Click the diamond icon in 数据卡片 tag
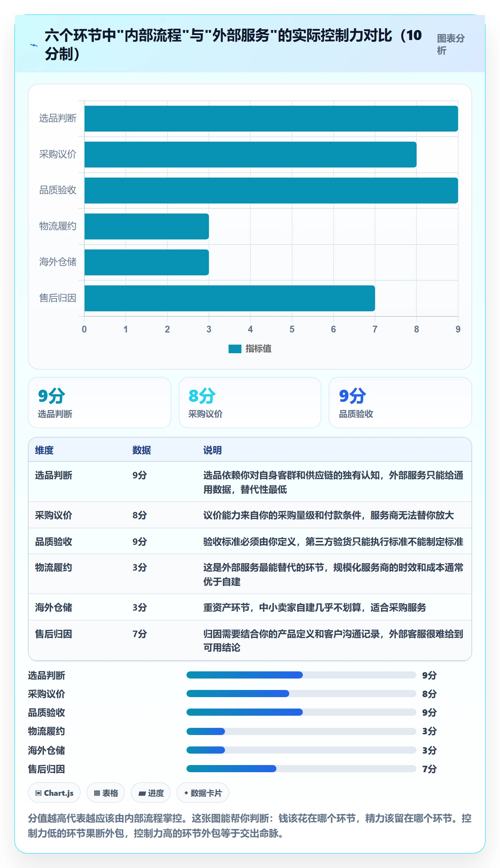Screen dimensions: 500x868 click(x=186, y=793)
